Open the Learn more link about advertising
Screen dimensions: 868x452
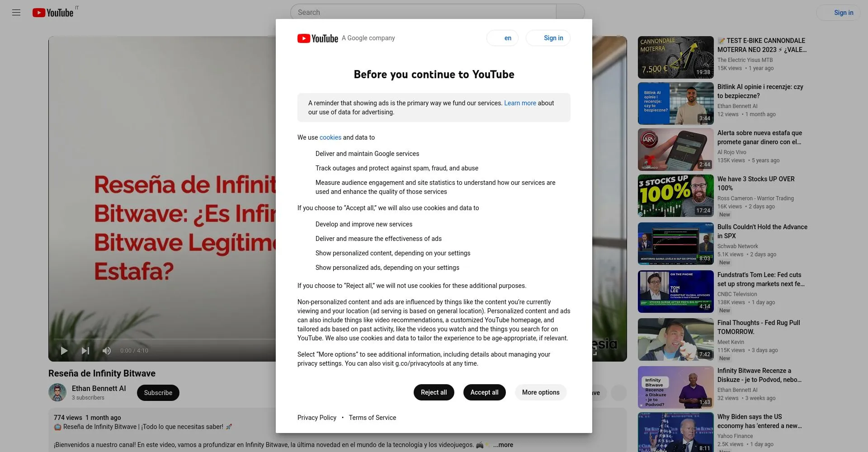click(x=520, y=103)
